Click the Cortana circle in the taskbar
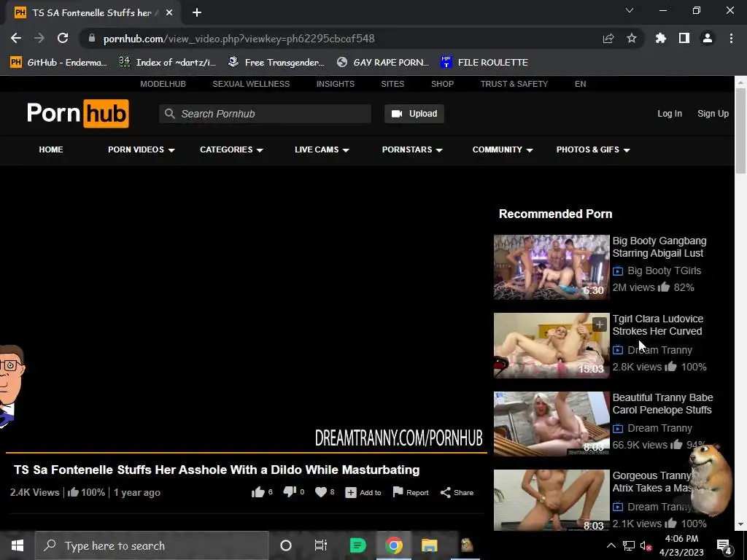The image size is (747, 560). 286,545
